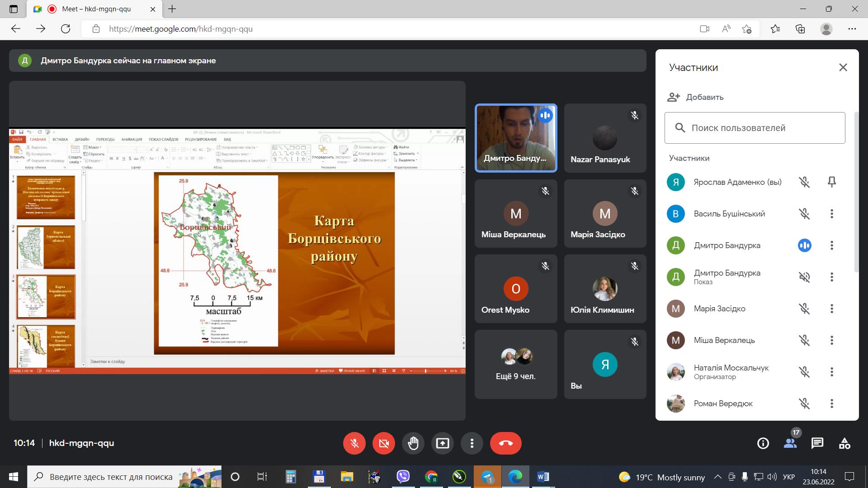The height and width of the screenshot is (488, 868).
Task: Click the participants people icon
Action: pyautogui.click(x=790, y=443)
